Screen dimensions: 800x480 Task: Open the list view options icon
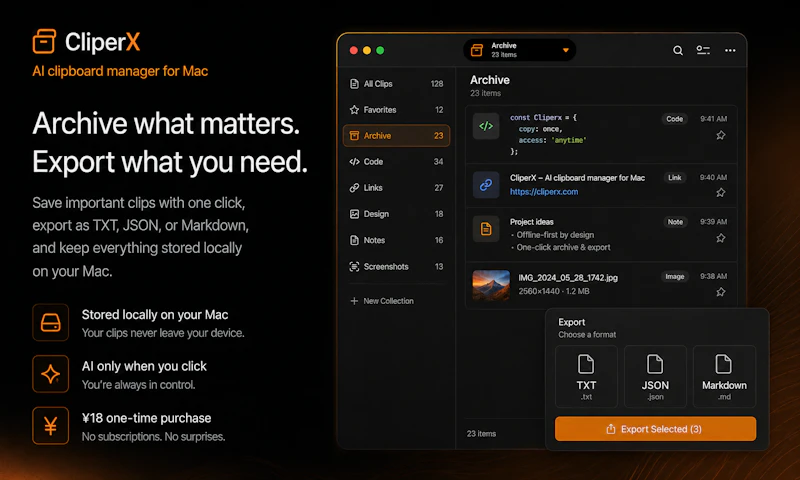tap(703, 50)
